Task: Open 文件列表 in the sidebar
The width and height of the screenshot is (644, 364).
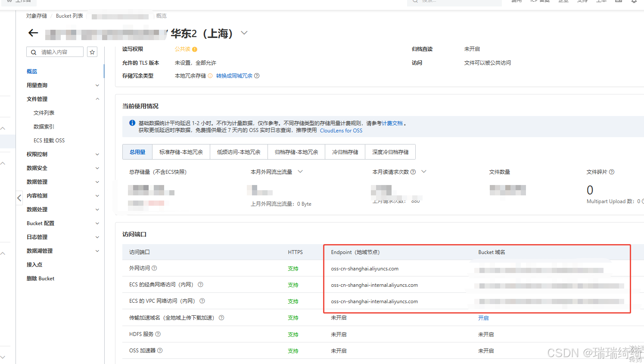Action: pos(44,113)
